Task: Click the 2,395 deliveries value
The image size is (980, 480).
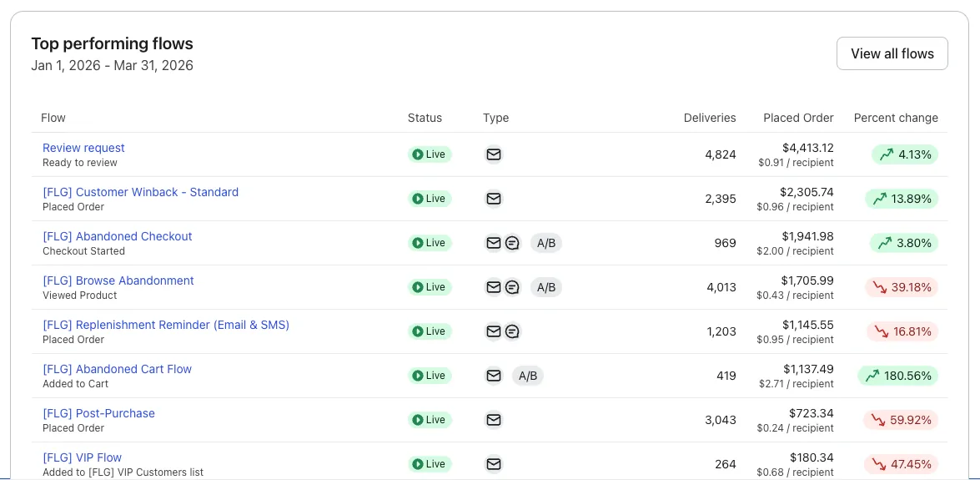Action: coord(721,199)
